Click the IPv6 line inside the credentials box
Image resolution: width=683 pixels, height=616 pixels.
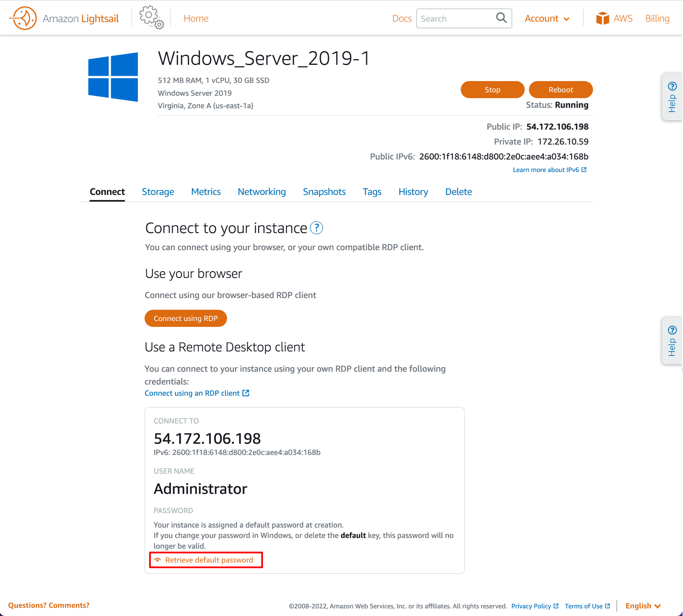pos(237,452)
